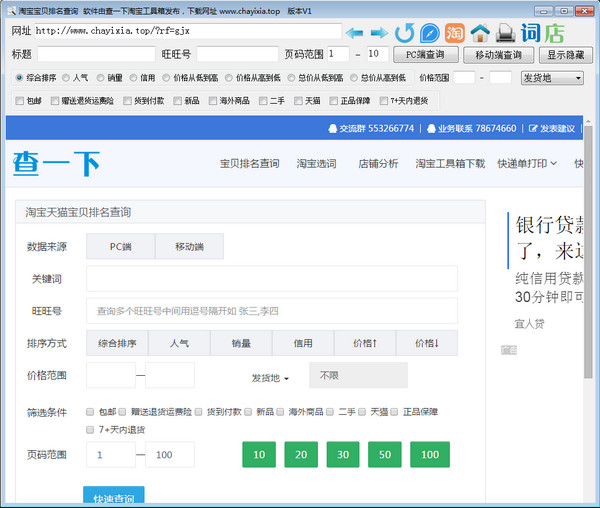Go to the home house icon
The height and width of the screenshot is (508, 600).
click(x=480, y=33)
